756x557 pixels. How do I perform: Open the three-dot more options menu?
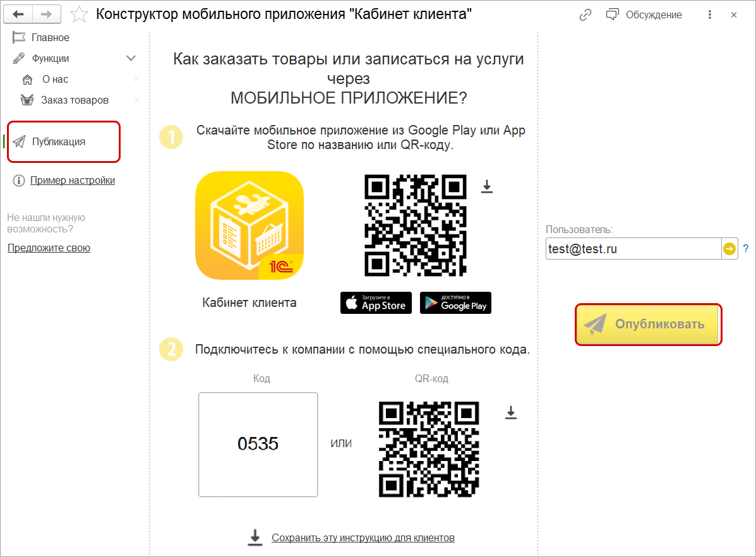(x=710, y=15)
